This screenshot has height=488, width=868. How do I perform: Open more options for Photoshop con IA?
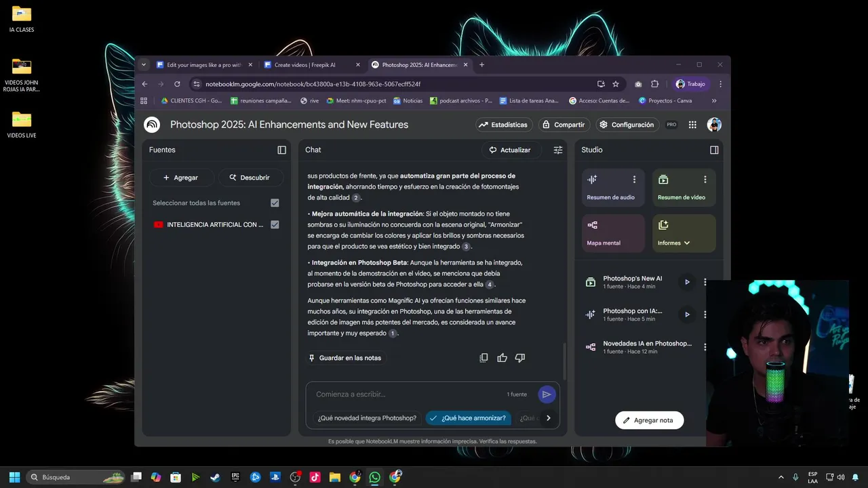click(705, 314)
